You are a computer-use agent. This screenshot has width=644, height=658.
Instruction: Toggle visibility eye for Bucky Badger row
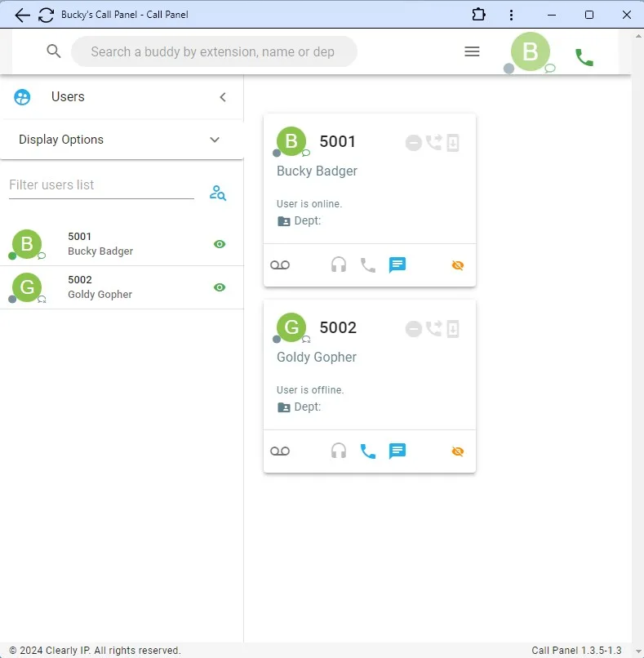pos(220,244)
